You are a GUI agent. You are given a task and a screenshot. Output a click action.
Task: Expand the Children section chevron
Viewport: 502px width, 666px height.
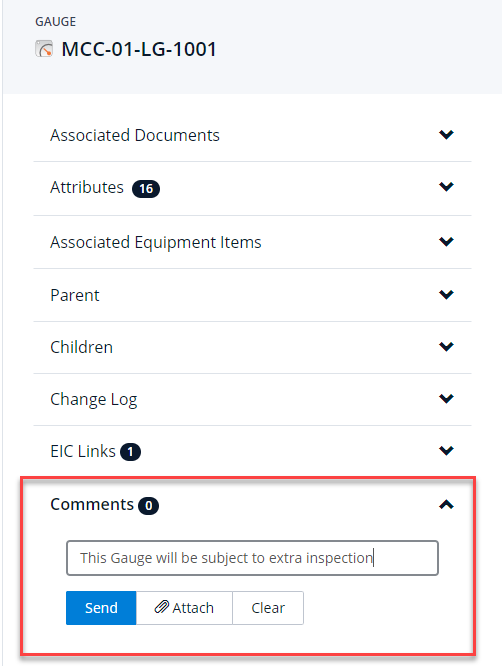tap(446, 347)
